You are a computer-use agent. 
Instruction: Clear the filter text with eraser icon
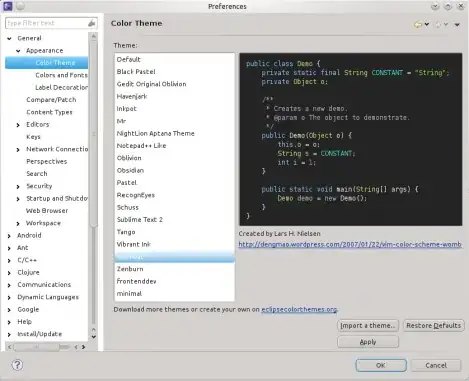pos(91,23)
